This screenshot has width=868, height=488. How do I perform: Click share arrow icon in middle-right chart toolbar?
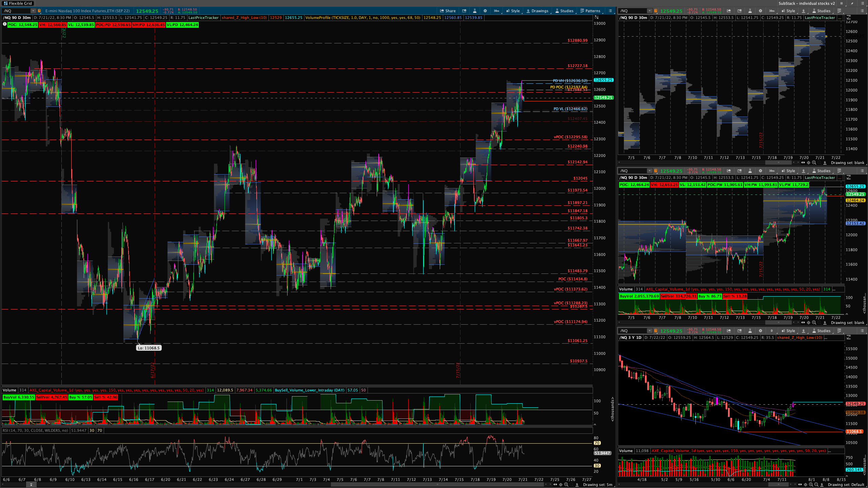tap(729, 171)
